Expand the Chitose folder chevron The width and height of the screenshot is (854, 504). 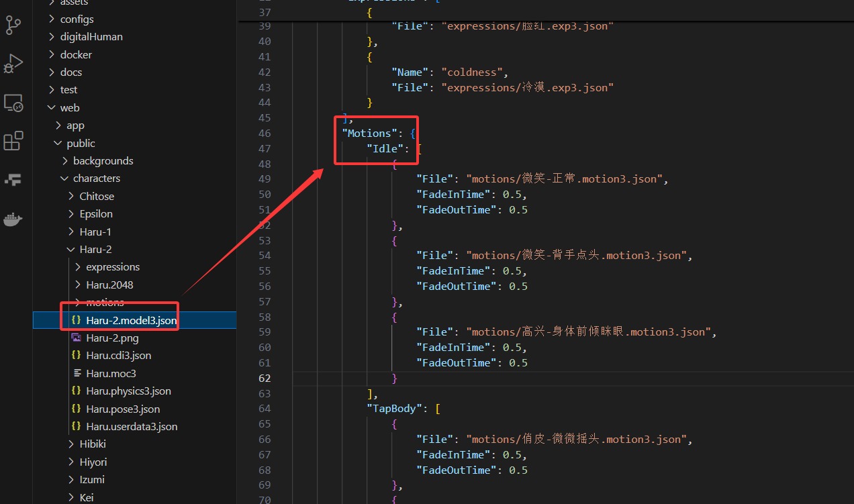(x=71, y=196)
